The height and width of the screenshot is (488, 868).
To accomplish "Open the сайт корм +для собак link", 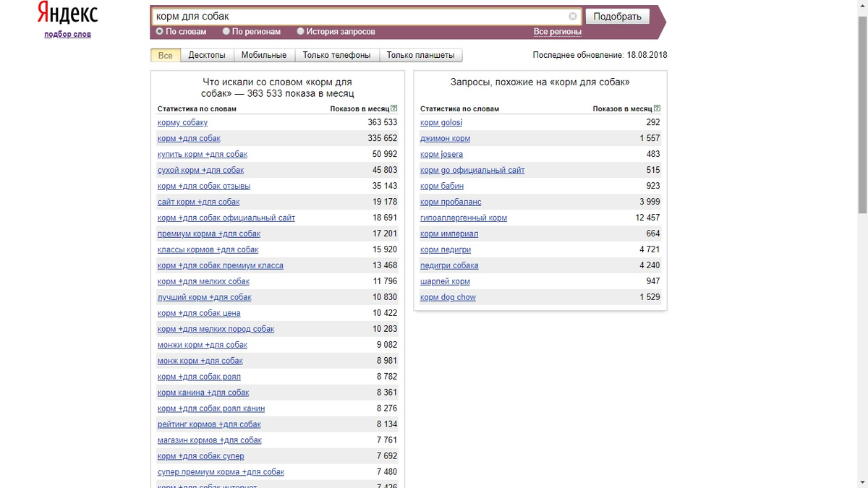I will [x=198, y=202].
